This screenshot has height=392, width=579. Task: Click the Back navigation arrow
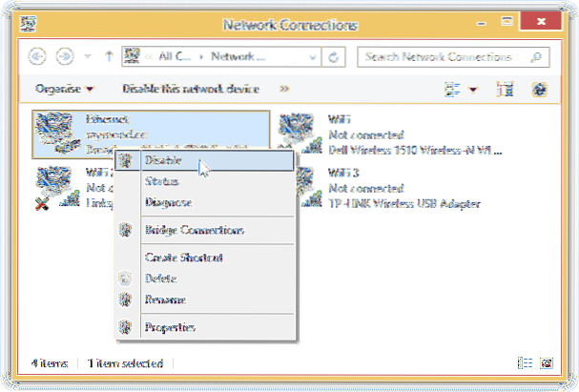tap(37, 56)
